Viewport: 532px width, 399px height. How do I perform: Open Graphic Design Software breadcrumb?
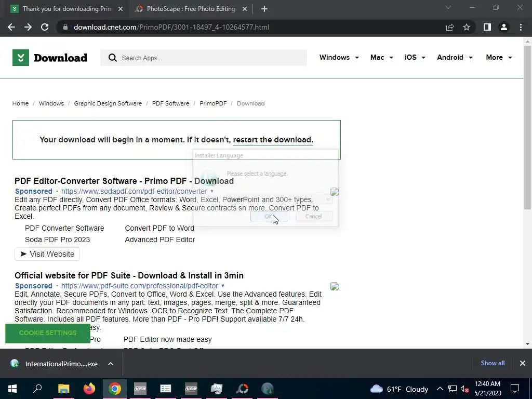pos(108,103)
